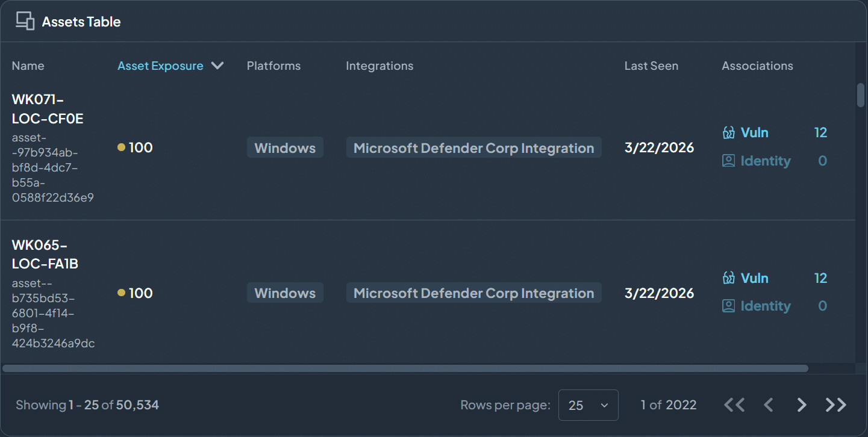Image resolution: width=868 pixels, height=437 pixels.
Task: Toggle the Asset Exposure sort chevron
Action: point(217,66)
